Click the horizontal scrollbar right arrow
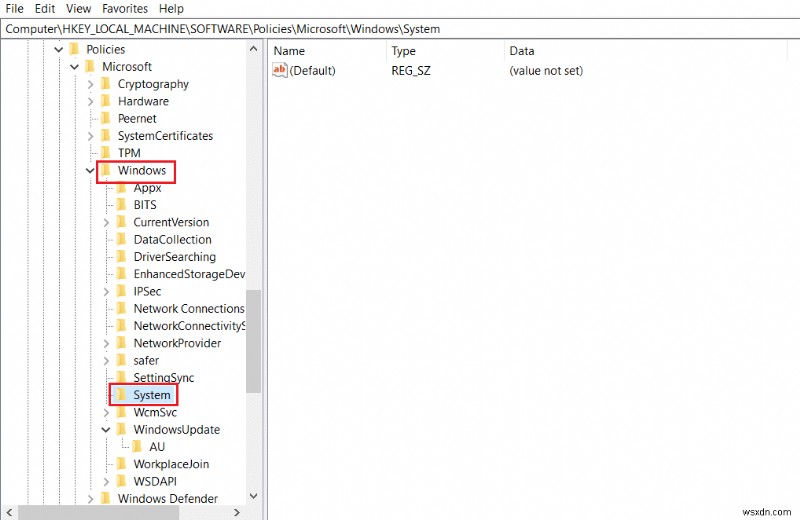This screenshot has height=520, width=800. click(x=237, y=512)
